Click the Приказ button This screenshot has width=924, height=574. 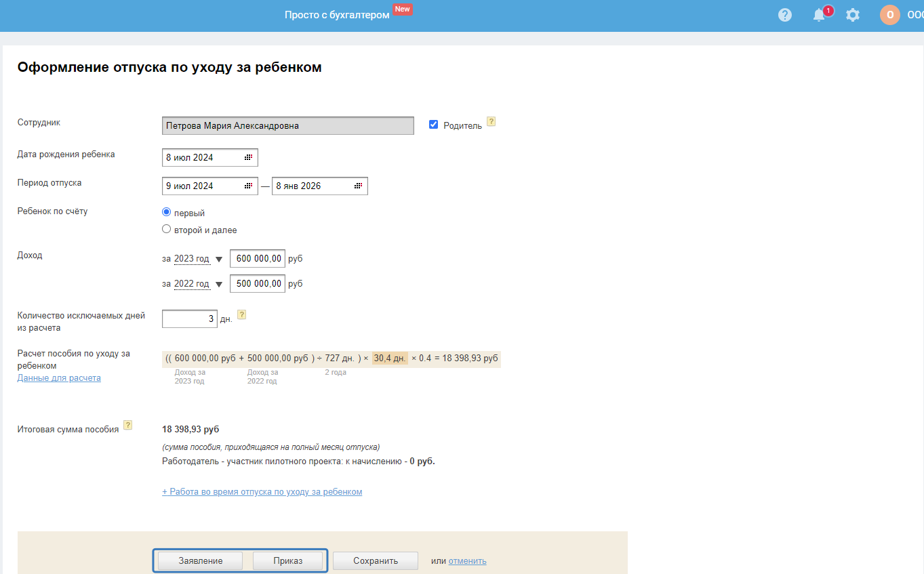click(x=288, y=560)
